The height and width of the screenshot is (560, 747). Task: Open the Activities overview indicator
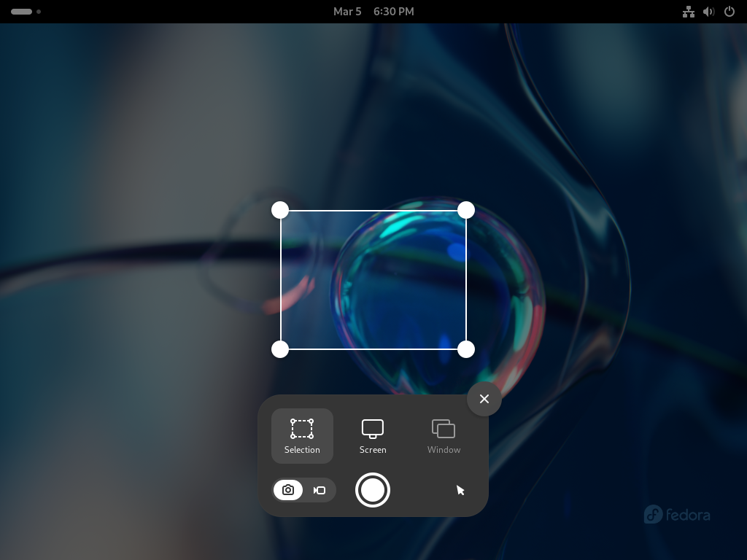point(26,12)
